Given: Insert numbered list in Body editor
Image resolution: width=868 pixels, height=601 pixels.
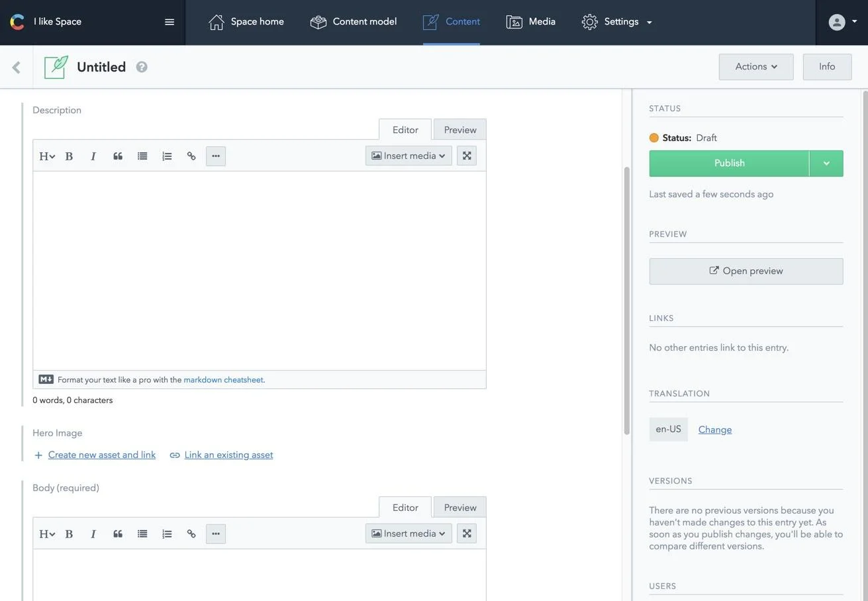Looking at the screenshot, I should click(x=167, y=534).
